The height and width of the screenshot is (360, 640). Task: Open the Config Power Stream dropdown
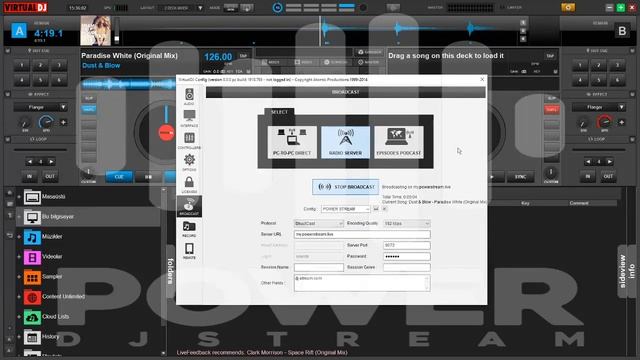(345, 209)
